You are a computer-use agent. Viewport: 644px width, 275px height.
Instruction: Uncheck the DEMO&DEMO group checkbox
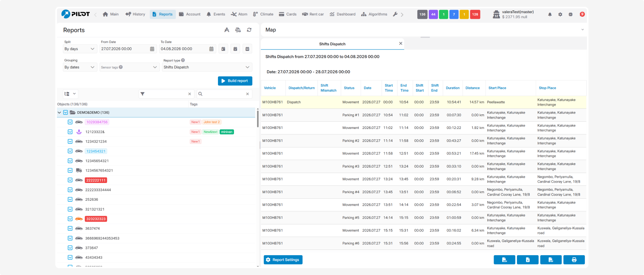click(x=65, y=113)
